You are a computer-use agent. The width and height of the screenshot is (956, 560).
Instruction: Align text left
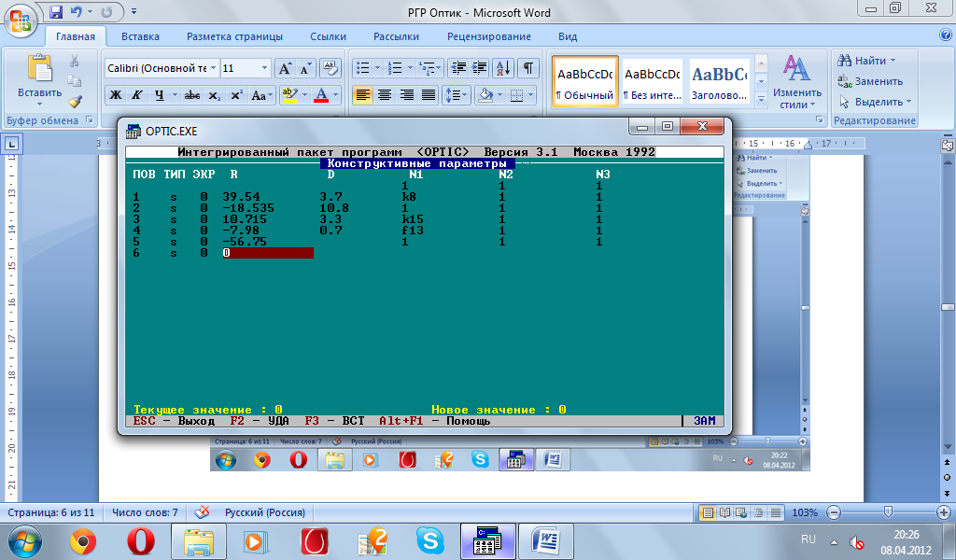(x=363, y=95)
